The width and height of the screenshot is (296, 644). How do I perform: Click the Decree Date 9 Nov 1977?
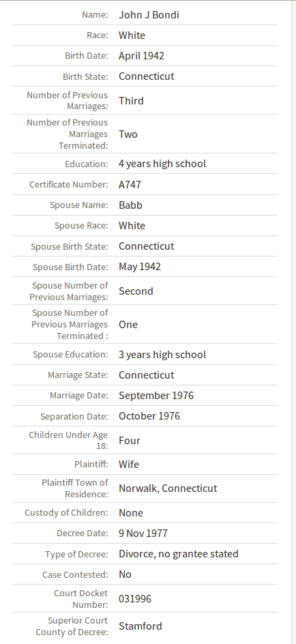click(x=143, y=533)
